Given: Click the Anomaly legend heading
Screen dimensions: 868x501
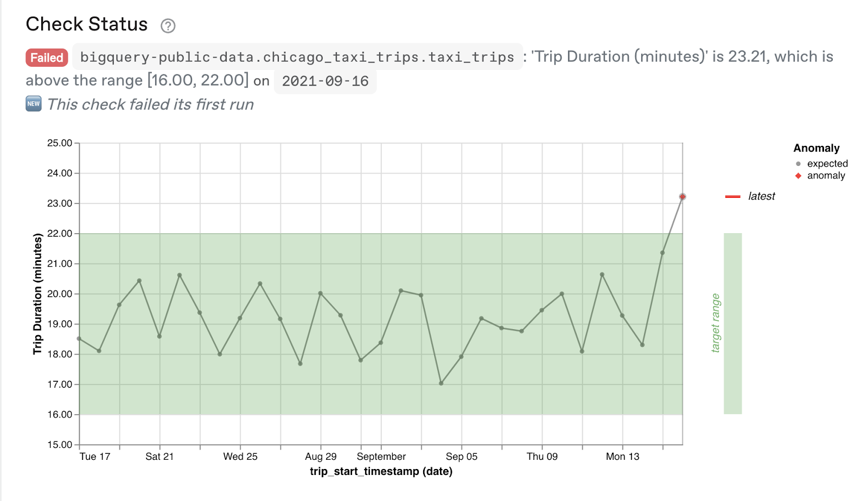Looking at the screenshot, I should point(816,147).
